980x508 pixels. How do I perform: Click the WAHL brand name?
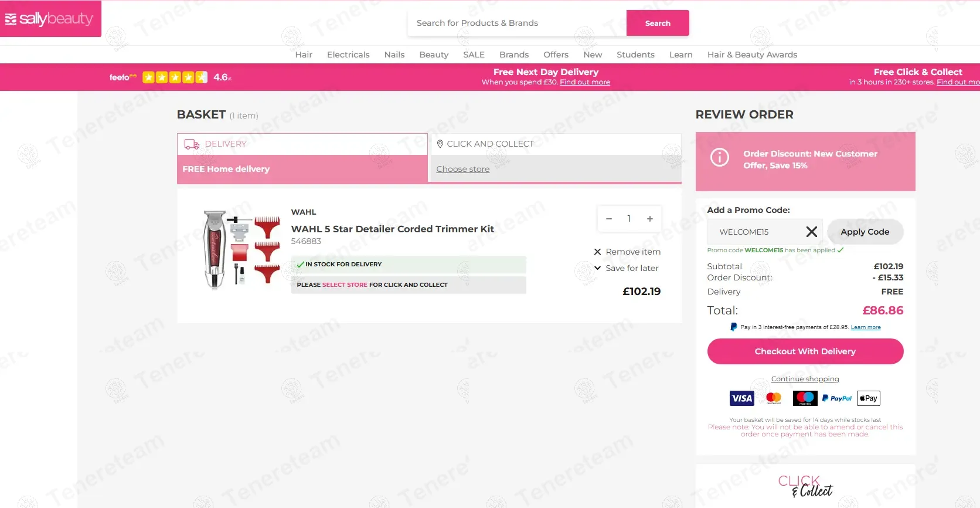304,212
